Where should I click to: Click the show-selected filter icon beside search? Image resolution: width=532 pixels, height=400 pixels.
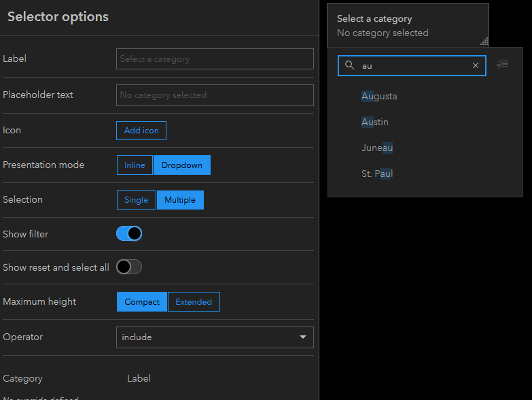(502, 65)
